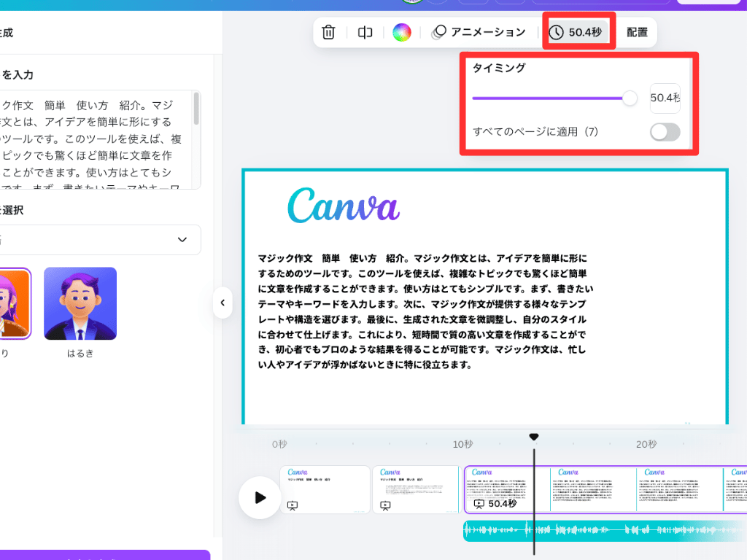Play the timeline with the play button
The image size is (747, 560).
(x=260, y=497)
